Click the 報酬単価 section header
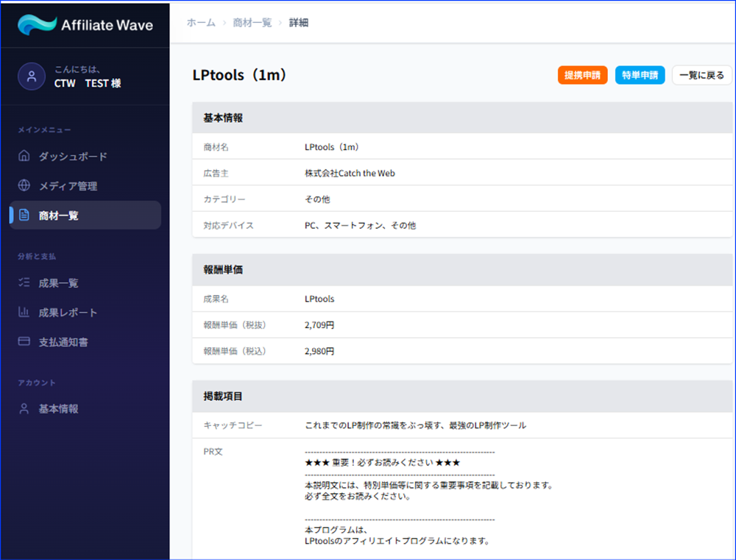This screenshot has width=736, height=560. pos(462,270)
